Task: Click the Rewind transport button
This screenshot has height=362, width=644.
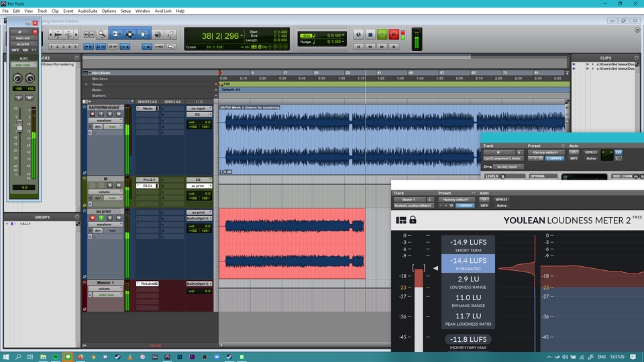Action: pyautogui.click(x=370, y=47)
